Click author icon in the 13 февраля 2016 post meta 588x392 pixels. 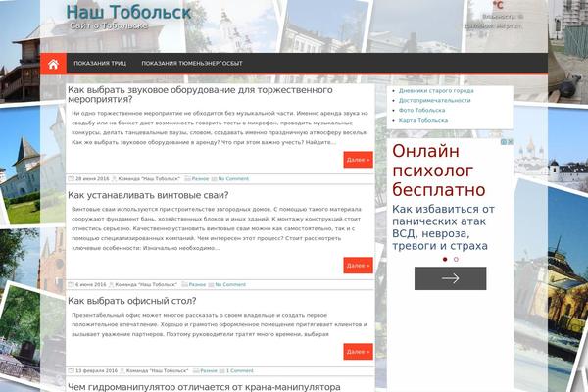[122, 371]
